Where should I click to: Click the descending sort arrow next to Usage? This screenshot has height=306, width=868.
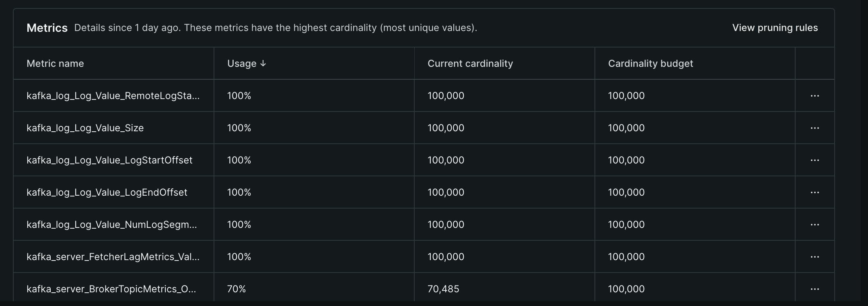pos(264,63)
